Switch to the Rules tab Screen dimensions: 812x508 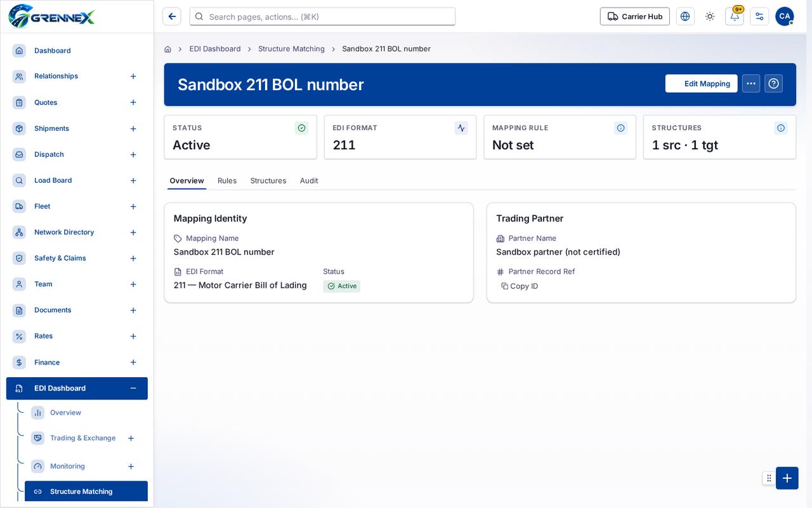point(227,181)
